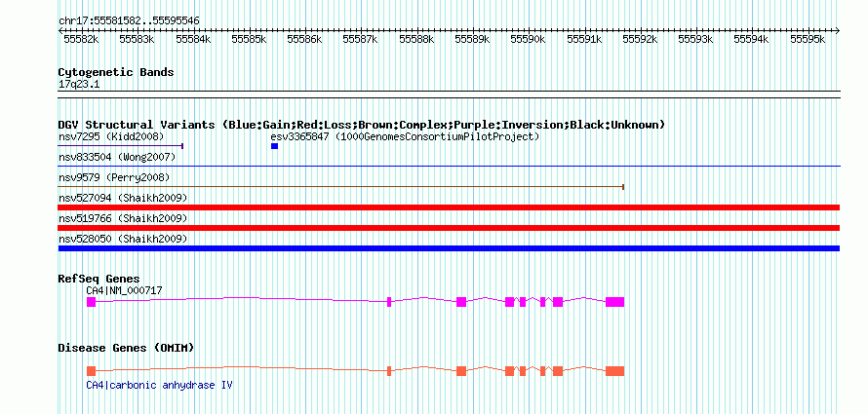The width and height of the screenshot is (868, 414).
Task: Select the 55585k position on the ruler
Action: (249, 39)
